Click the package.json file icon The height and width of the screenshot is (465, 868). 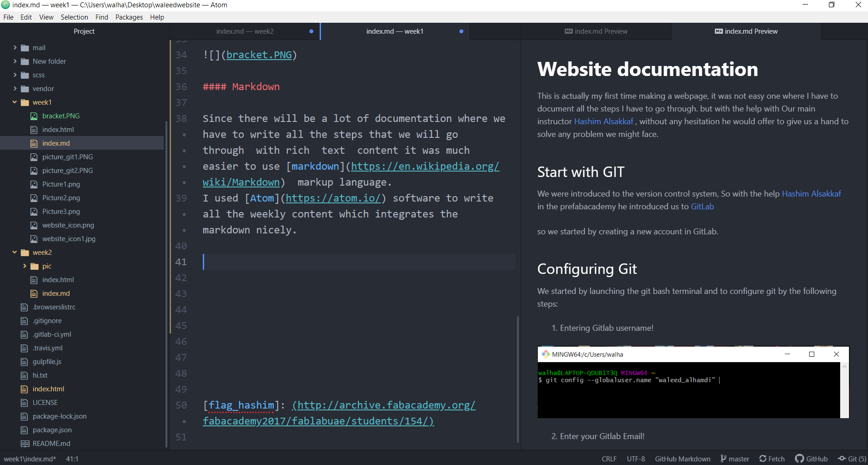(x=25, y=430)
